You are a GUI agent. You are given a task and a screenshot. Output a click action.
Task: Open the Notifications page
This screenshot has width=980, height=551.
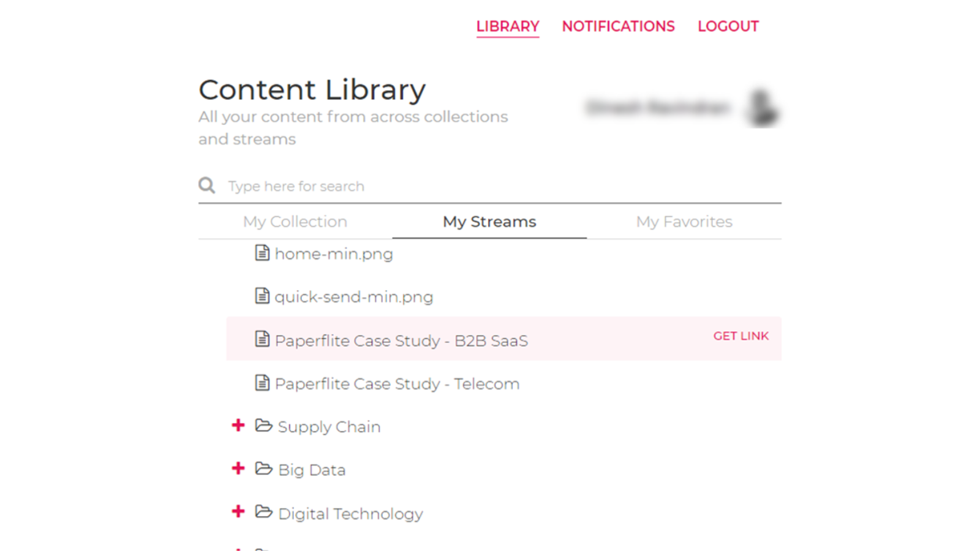pyautogui.click(x=618, y=26)
